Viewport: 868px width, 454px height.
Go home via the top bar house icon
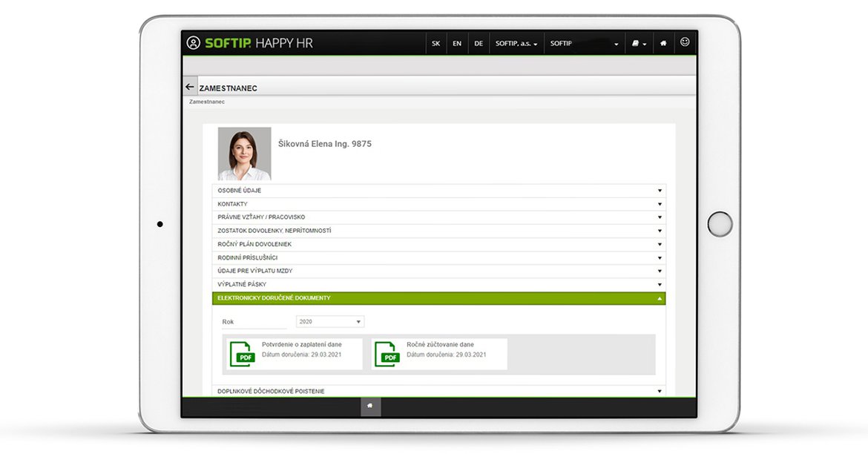point(662,43)
